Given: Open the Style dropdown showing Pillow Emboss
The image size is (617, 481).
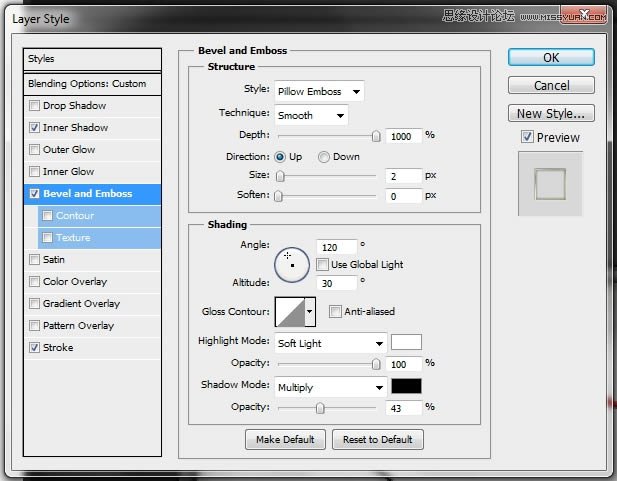Looking at the screenshot, I should click(319, 91).
